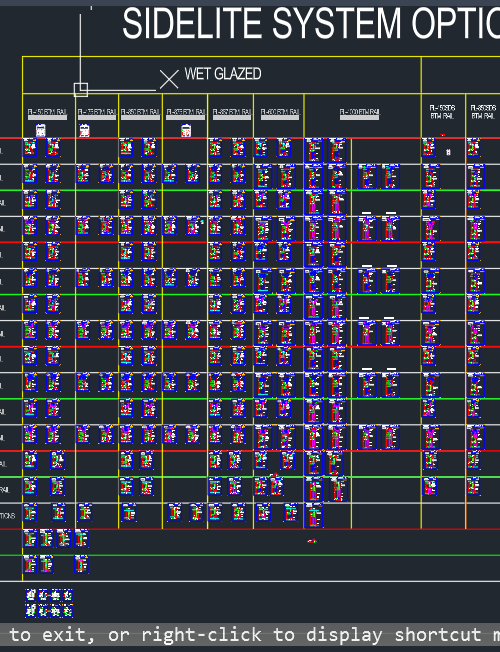Select the top-left thumbnail in the eight-block cluster
The width and height of the screenshot is (500, 652).
[x=30, y=595]
